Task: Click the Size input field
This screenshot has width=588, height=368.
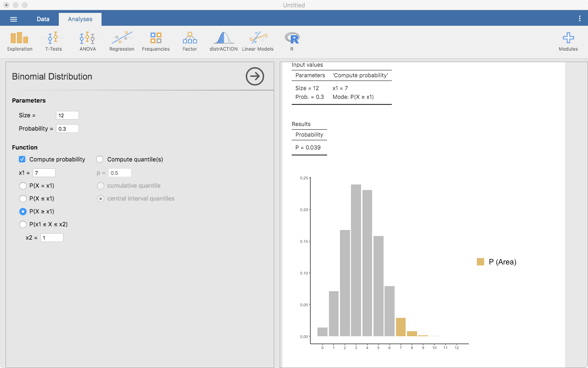Action: pyautogui.click(x=67, y=115)
